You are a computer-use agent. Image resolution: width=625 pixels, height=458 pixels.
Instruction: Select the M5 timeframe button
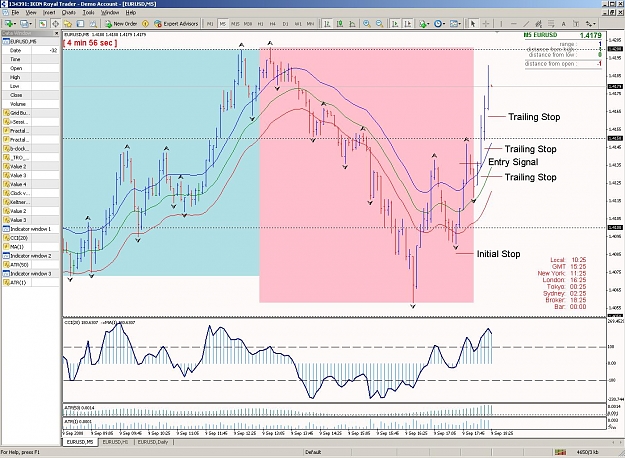[x=223, y=24]
